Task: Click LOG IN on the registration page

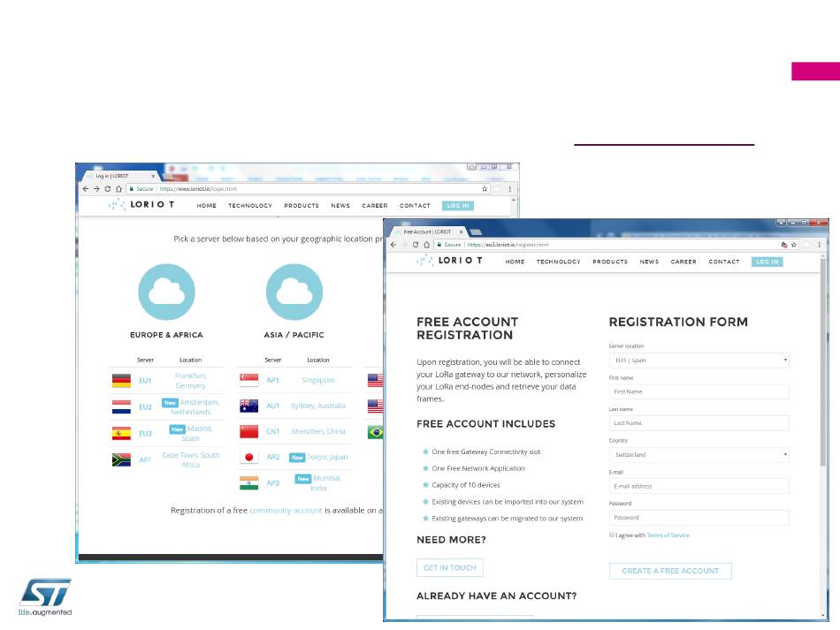Action: tap(767, 262)
